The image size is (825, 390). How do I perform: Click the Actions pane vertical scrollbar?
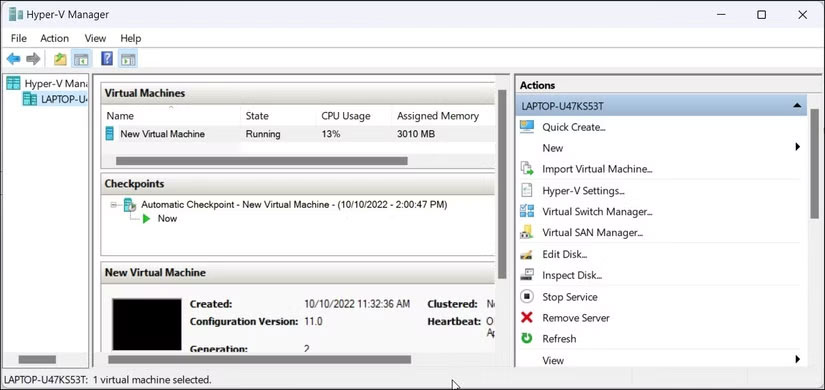point(814,164)
